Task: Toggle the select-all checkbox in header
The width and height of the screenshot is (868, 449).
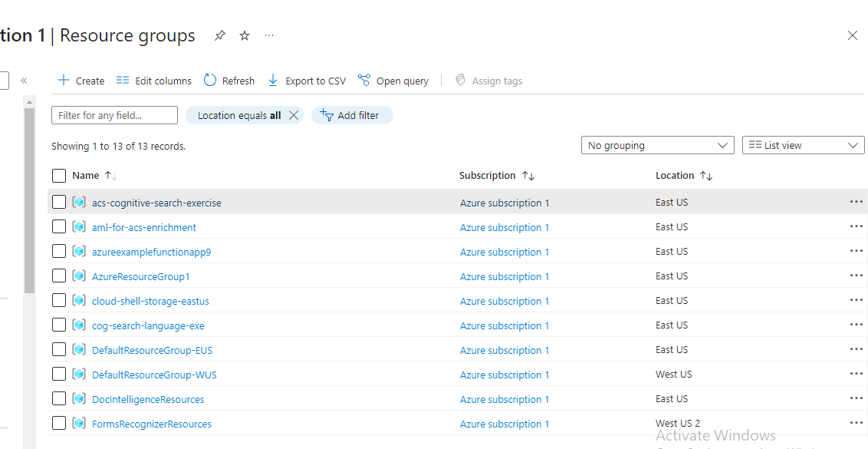Action: (59, 176)
